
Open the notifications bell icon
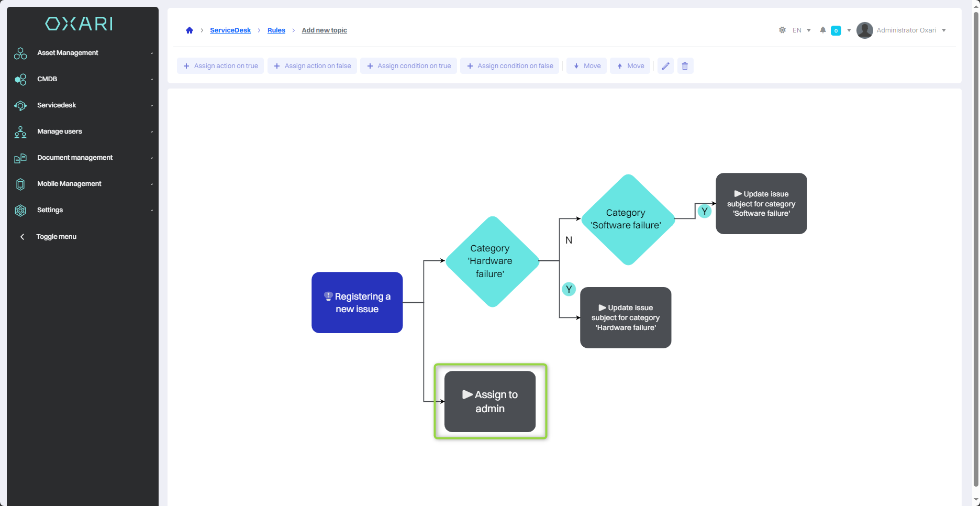click(x=823, y=30)
